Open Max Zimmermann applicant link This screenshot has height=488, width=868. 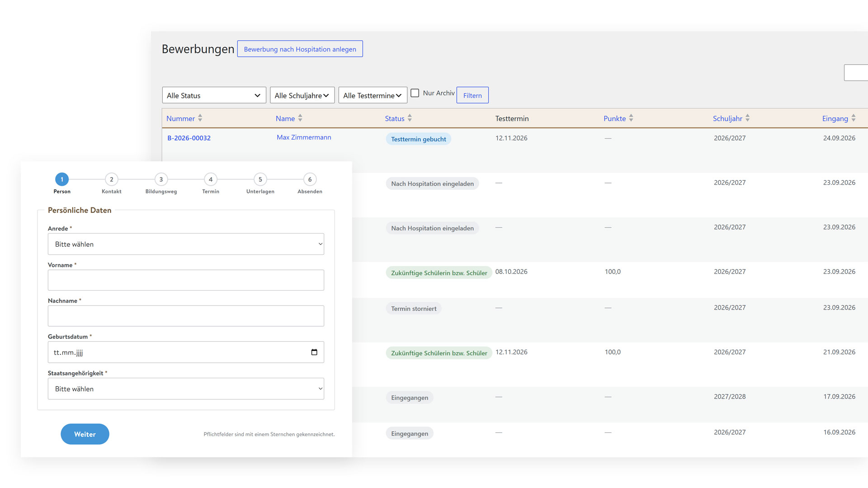(x=304, y=137)
